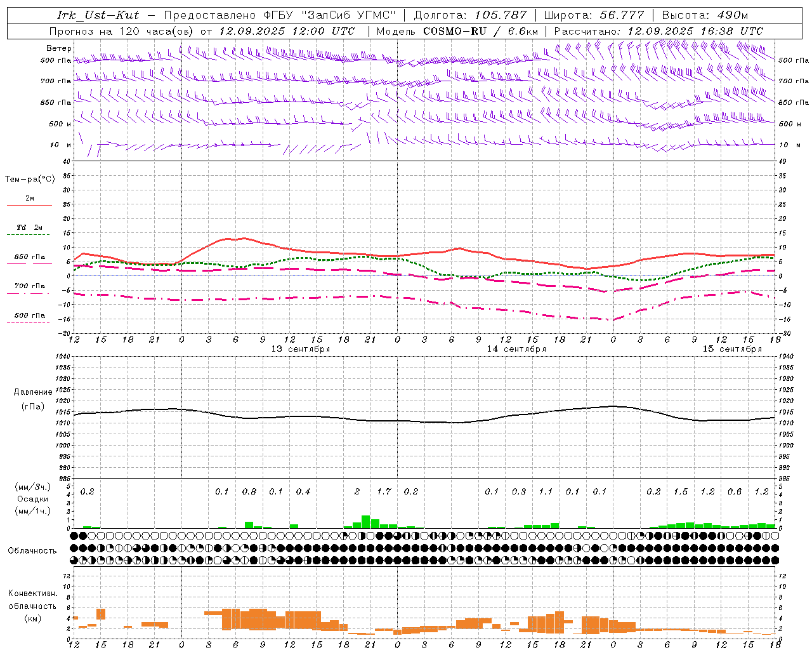Click the model name COSMO-RU / 6.6км
Image resolution: width=812 pixels, height=650 pixels.
pyautogui.click(x=481, y=31)
